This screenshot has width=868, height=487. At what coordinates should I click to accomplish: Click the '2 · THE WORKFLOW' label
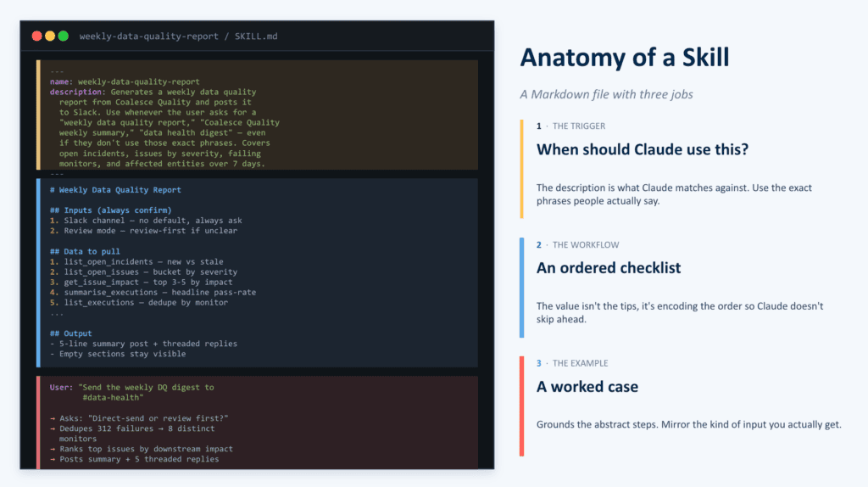click(x=577, y=245)
